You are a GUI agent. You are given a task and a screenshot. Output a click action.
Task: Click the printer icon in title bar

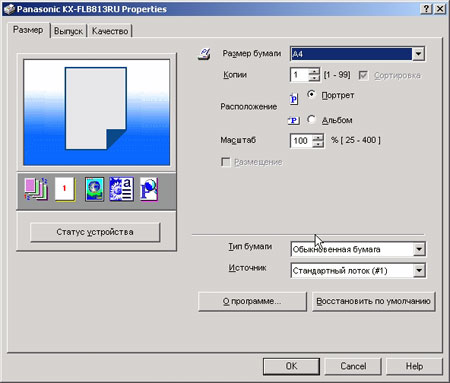(9, 9)
